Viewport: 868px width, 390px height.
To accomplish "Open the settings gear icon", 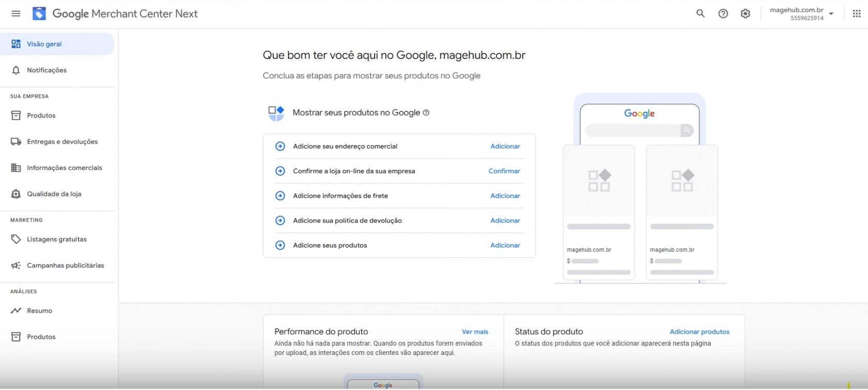I will (746, 13).
